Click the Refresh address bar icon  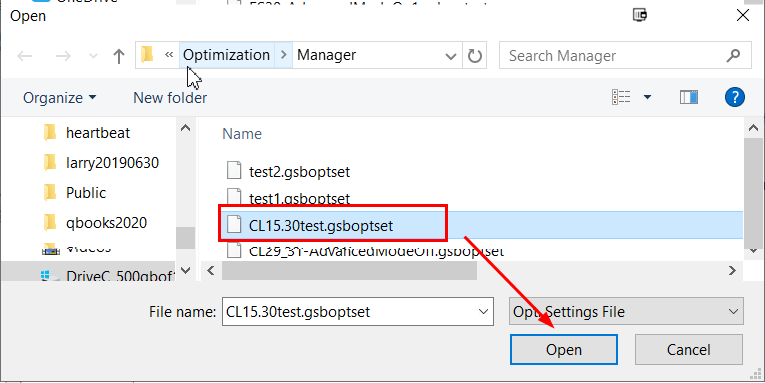pyautogui.click(x=475, y=56)
